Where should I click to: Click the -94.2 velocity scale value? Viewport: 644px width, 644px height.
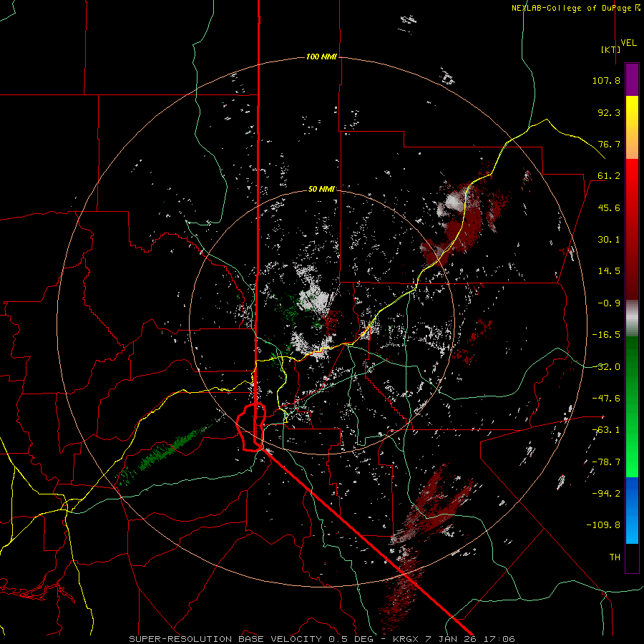(606, 494)
